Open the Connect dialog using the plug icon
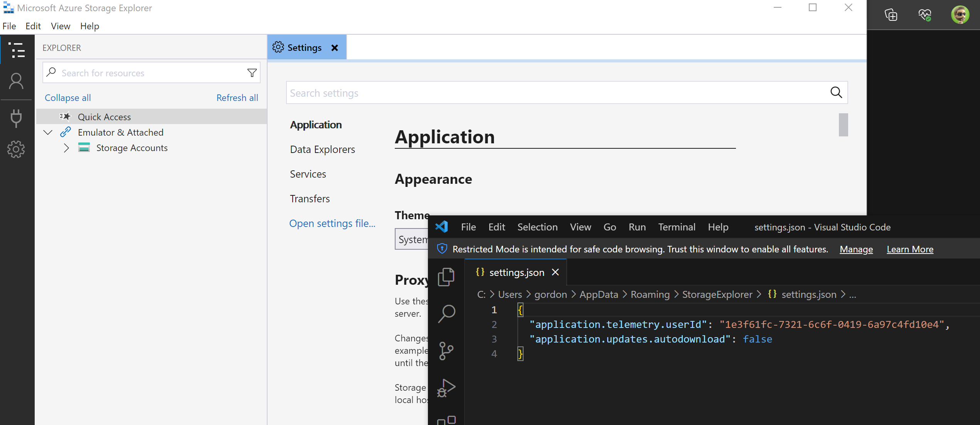This screenshot has width=980, height=425. point(16,118)
